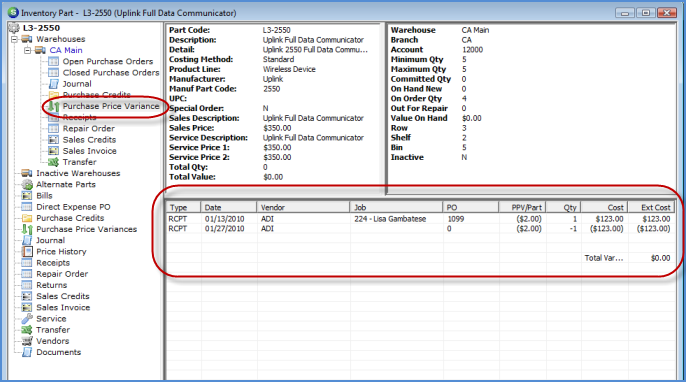Click the Direct Expense PO icon
686x382 pixels.
point(27,207)
